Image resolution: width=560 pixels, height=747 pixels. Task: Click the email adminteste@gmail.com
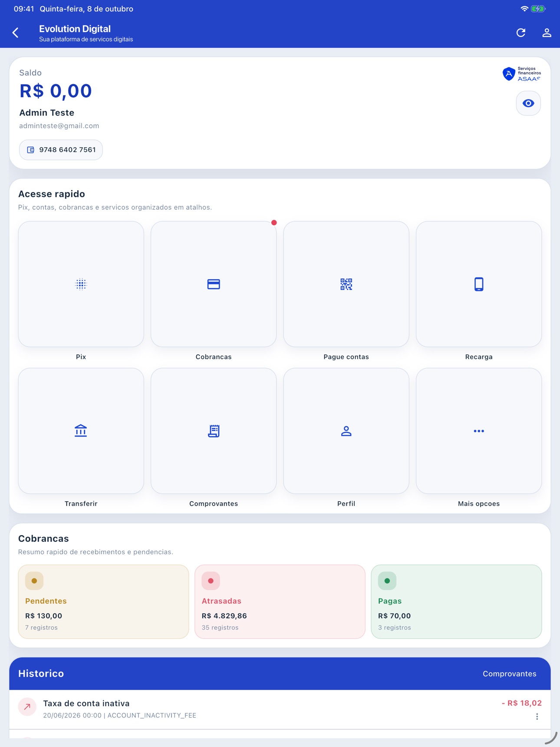[x=59, y=126]
